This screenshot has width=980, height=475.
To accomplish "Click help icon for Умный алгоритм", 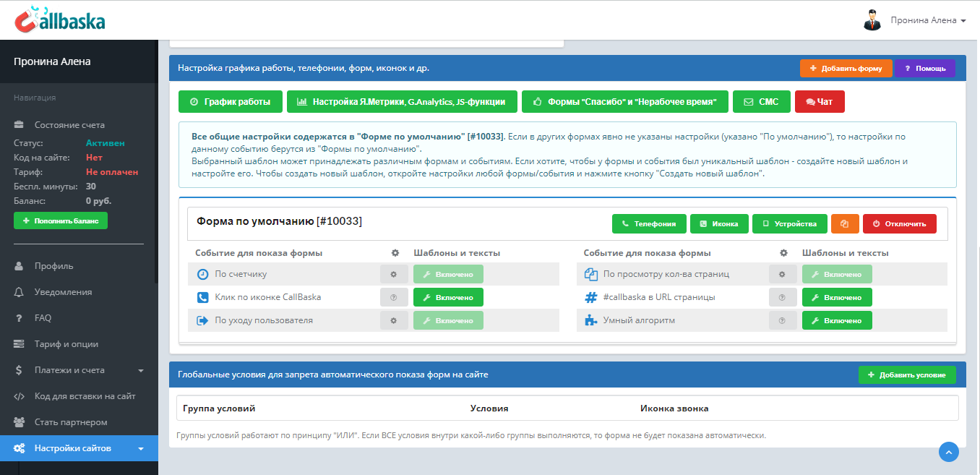I will pos(783,320).
